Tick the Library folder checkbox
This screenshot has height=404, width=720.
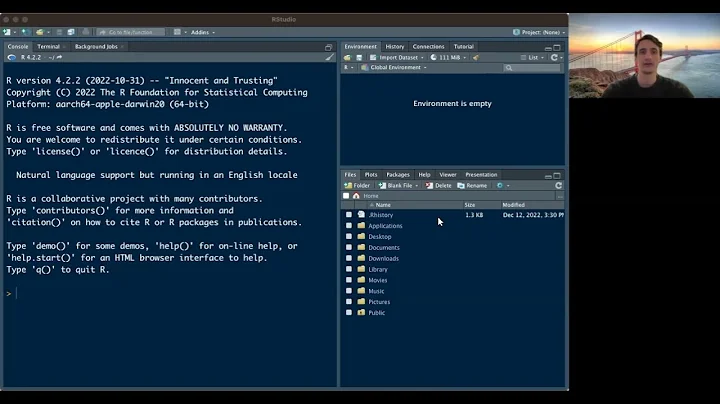(349, 269)
